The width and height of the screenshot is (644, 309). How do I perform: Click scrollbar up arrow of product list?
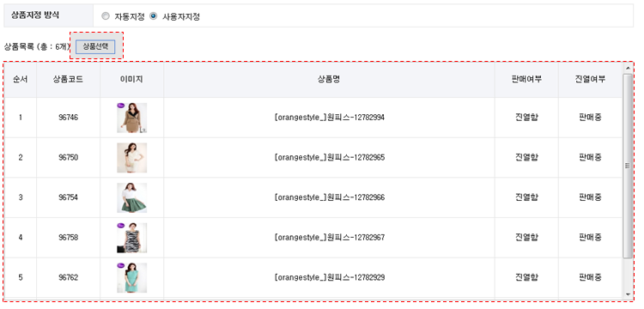628,68
